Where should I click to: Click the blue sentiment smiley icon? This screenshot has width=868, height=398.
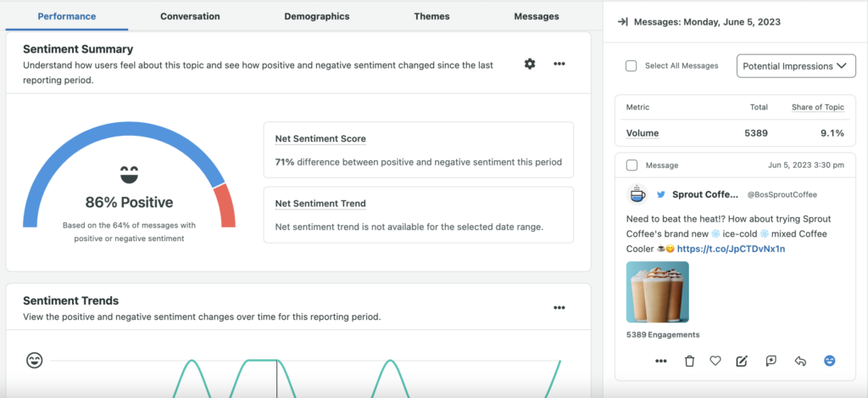(830, 361)
